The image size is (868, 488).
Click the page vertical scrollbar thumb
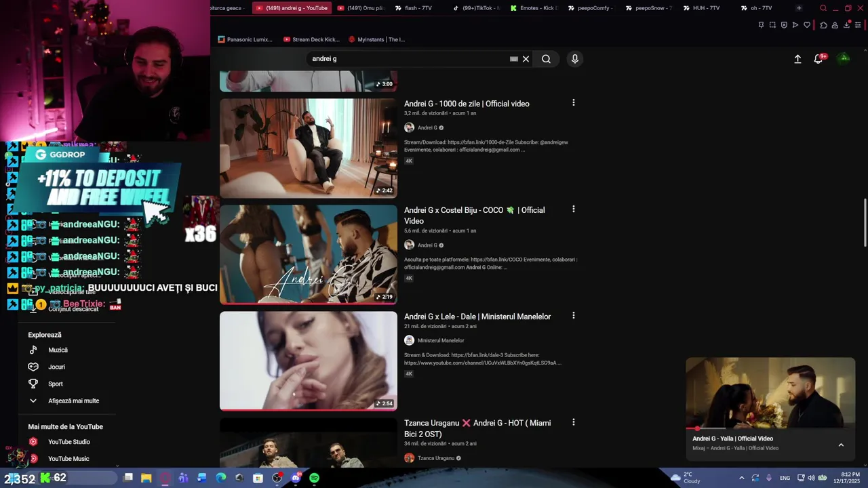pyautogui.click(x=865, y=224)
